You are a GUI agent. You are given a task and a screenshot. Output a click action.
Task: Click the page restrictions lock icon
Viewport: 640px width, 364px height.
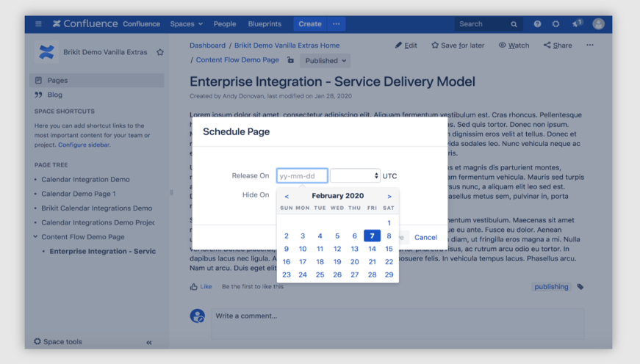click(290, 60)
